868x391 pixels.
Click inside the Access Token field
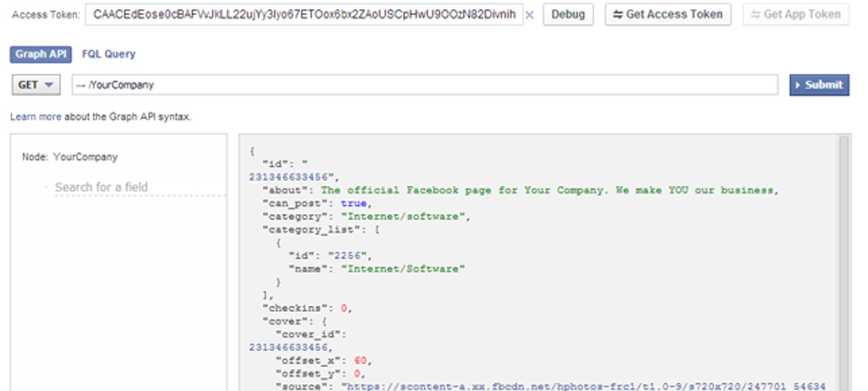coord(304,14)
